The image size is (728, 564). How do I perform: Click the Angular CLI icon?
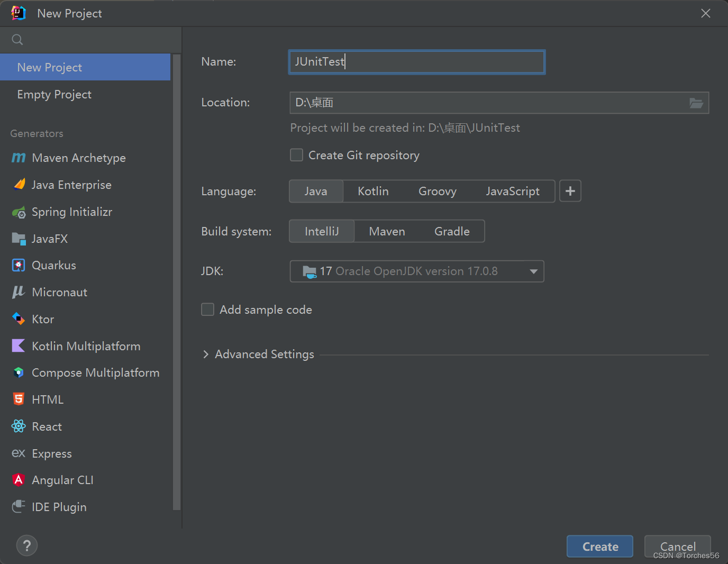[x=19, y=480]
